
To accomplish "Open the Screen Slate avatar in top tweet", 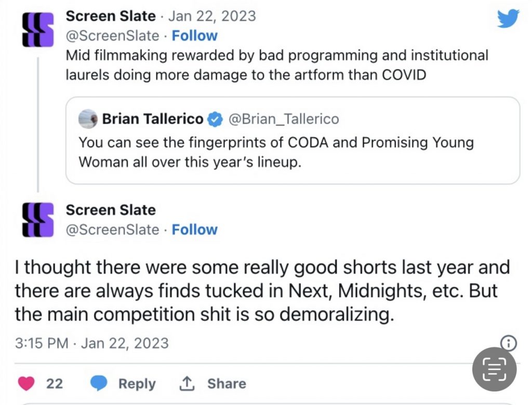I will (38, 29).
